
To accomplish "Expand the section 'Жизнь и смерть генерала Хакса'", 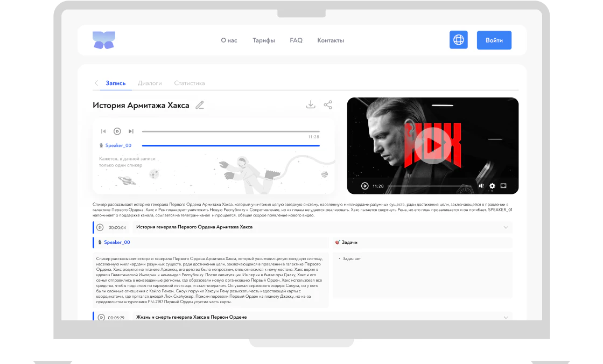I will pos(506,317).
